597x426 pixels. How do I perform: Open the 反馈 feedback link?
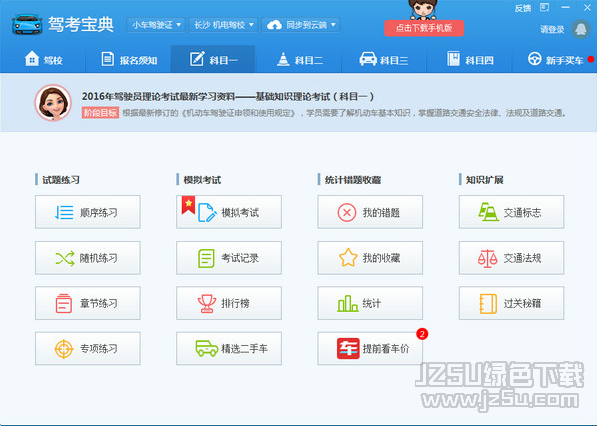522,8
